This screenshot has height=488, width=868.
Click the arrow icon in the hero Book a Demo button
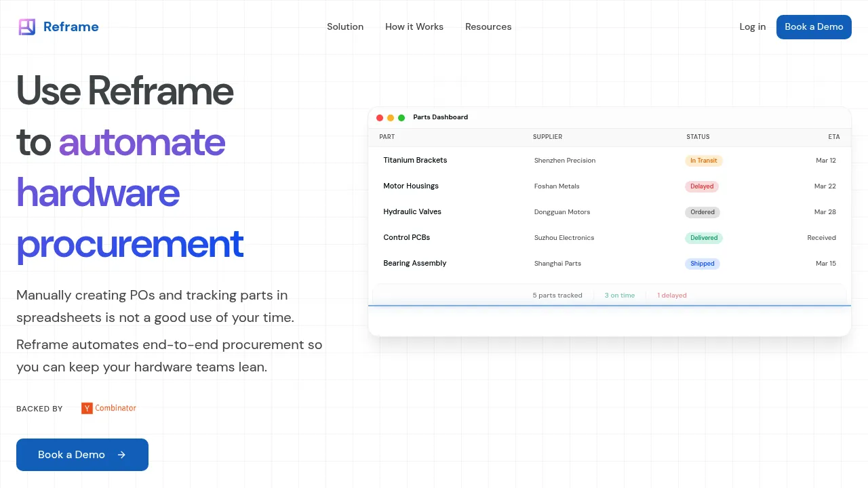pos(121,455)
